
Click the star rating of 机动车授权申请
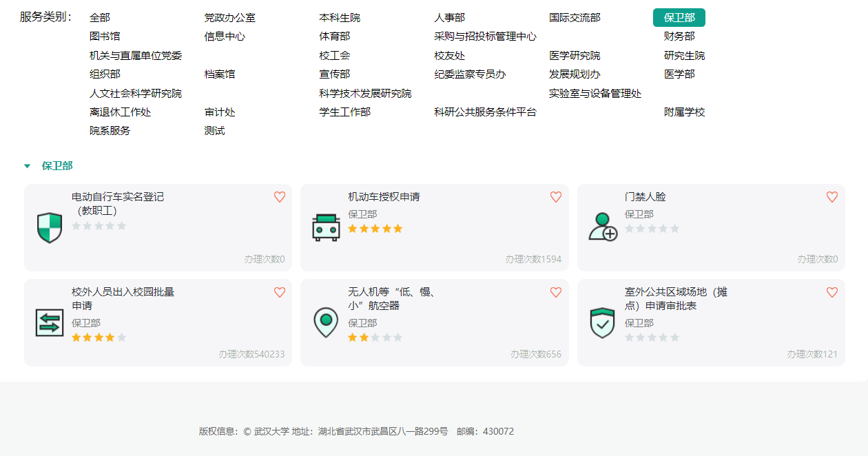(x=375, y=229)
